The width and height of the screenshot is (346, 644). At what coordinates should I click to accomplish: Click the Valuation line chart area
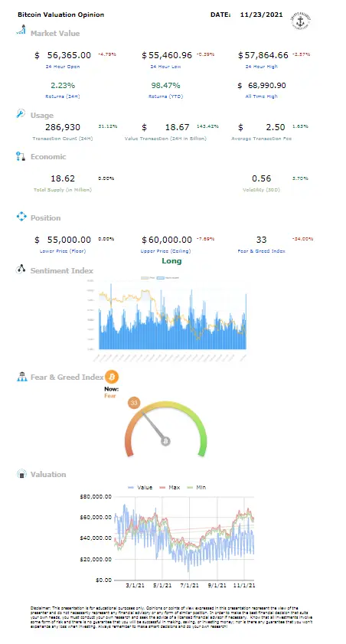(184, 538)
